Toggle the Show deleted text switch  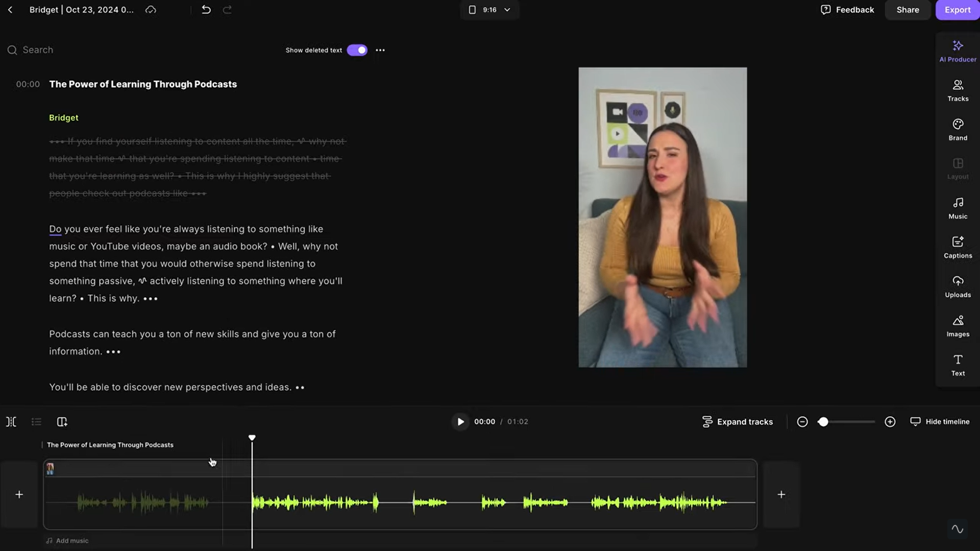357,50
